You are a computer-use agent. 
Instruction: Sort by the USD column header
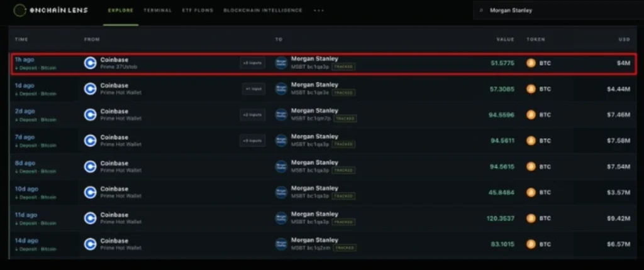click(625, 40)
